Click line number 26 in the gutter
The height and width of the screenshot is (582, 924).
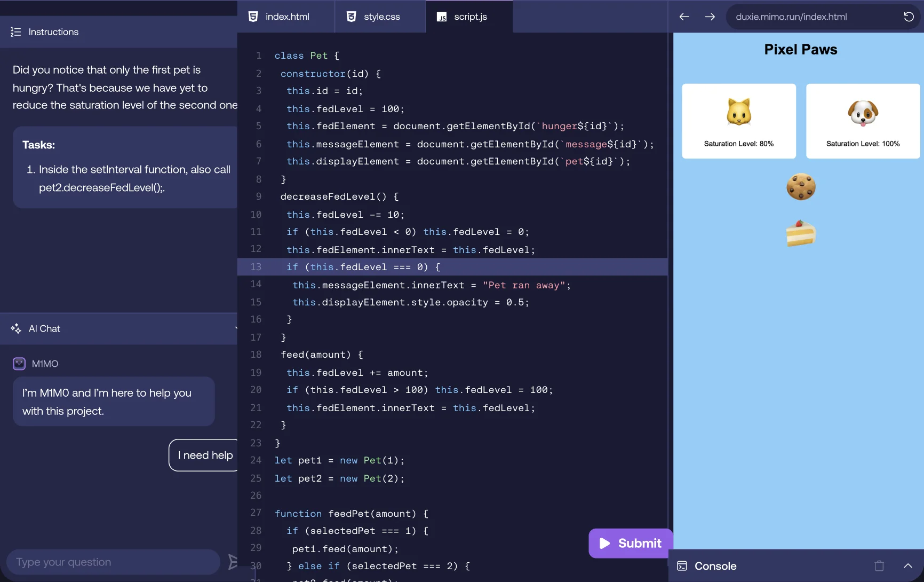click(256, 495)
